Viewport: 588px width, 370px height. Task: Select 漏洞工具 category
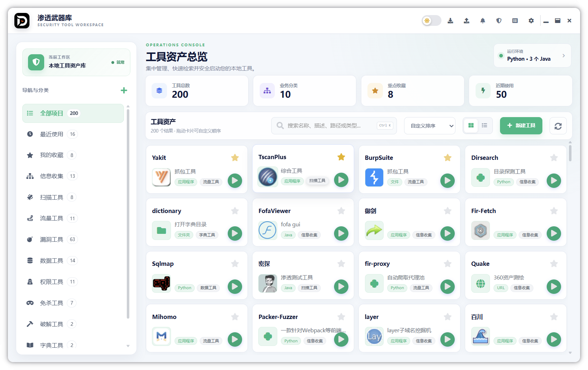click(73, 239)
